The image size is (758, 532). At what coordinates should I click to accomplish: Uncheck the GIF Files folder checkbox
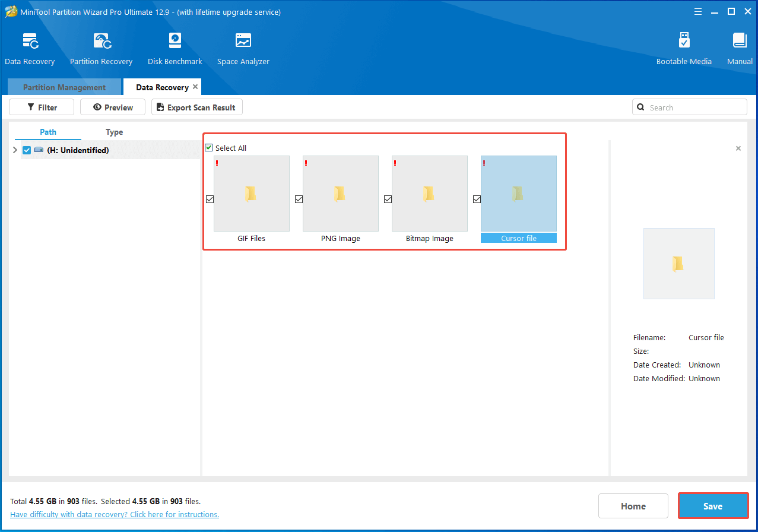tap(210, 199)
